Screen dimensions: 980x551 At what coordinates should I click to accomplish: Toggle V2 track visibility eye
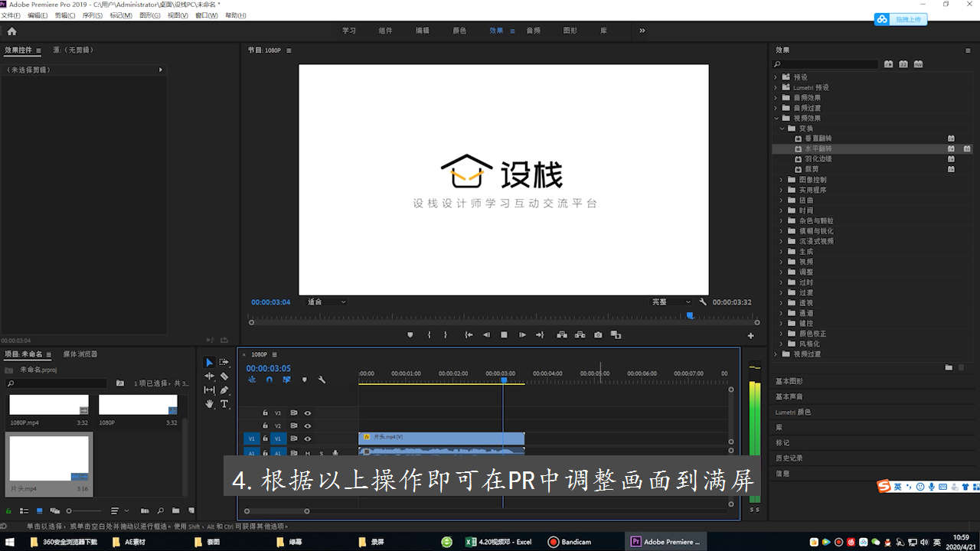pos(308,425)
